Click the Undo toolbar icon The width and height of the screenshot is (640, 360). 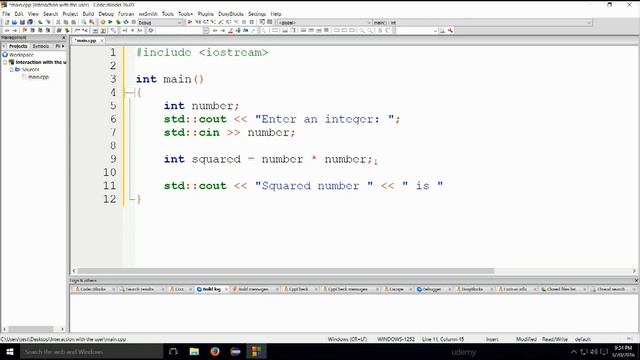point(40,22)
